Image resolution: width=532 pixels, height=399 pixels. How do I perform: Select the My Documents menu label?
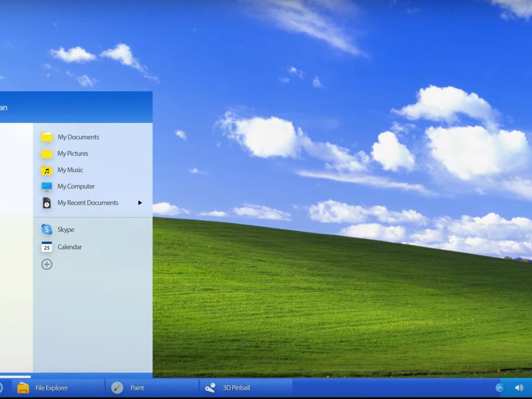[x=78, y=137]
